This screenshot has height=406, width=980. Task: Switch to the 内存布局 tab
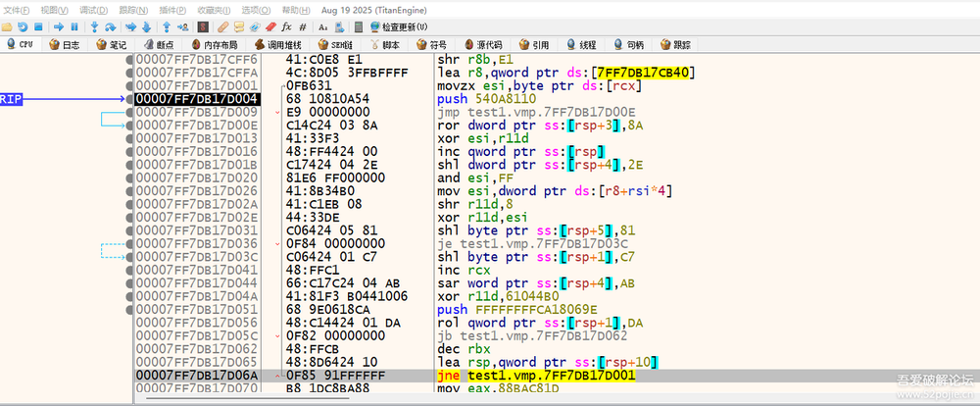[x=214, y=45]
